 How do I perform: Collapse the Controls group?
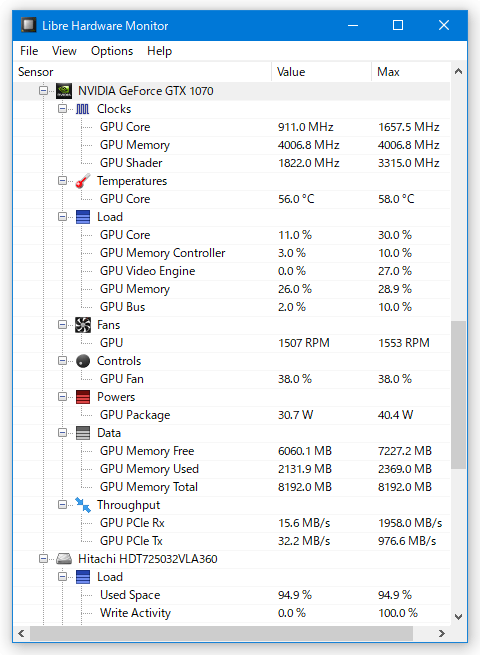click(x=62, y=360)
